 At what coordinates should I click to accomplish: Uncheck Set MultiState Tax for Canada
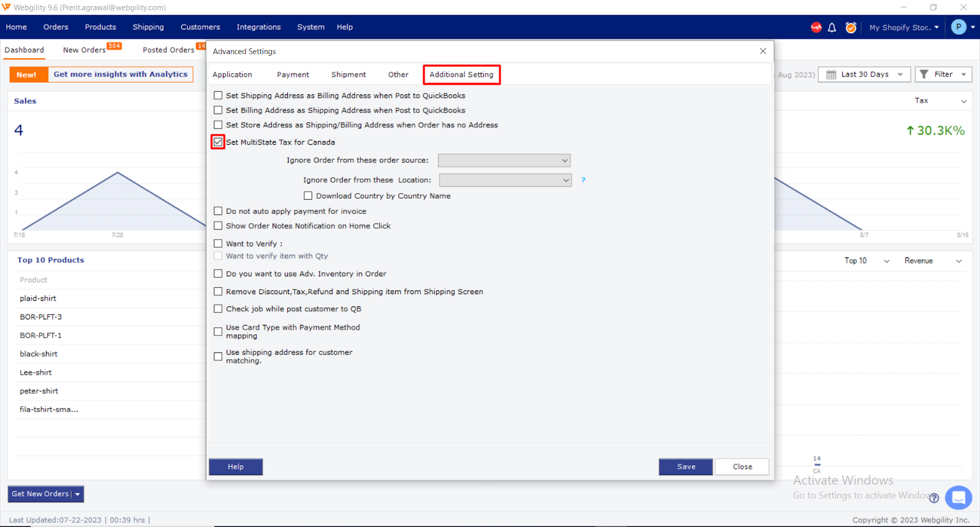tap(218, 142)
